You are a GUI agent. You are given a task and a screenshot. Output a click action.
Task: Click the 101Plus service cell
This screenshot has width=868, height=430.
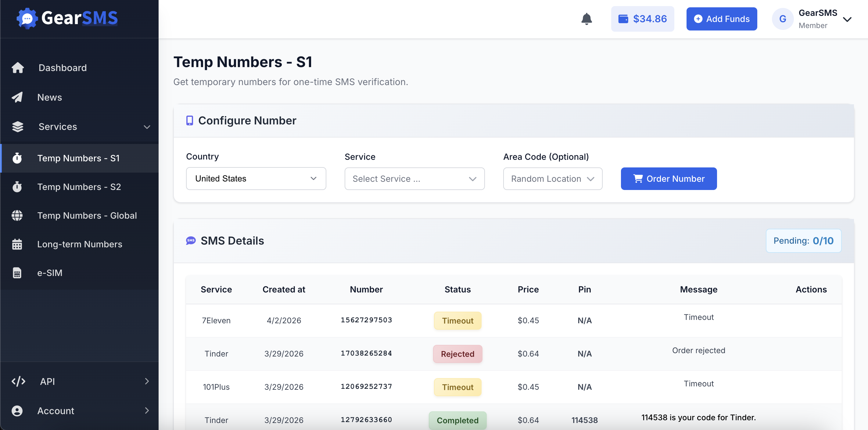point(216,387)
